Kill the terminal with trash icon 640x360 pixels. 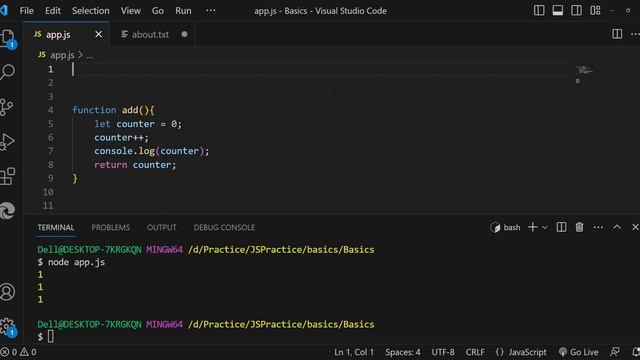click(579, 227)
